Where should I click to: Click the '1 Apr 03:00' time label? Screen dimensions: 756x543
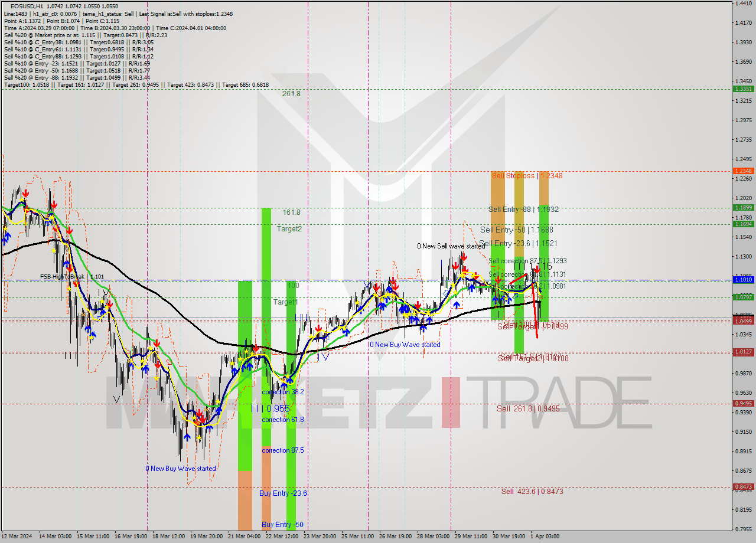click(x=546, y=537)
